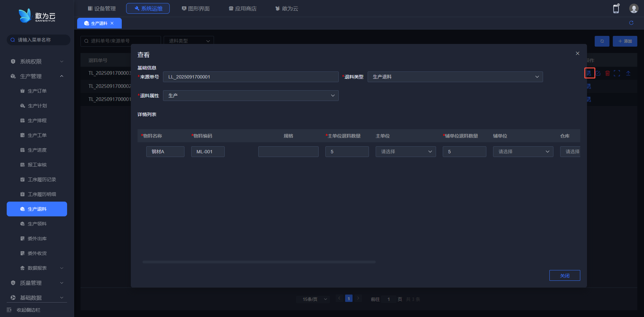Viewport: 644px width, 317px height.
Task: Open the 主单位 请选择 dropdown
Action: (406, 152)
